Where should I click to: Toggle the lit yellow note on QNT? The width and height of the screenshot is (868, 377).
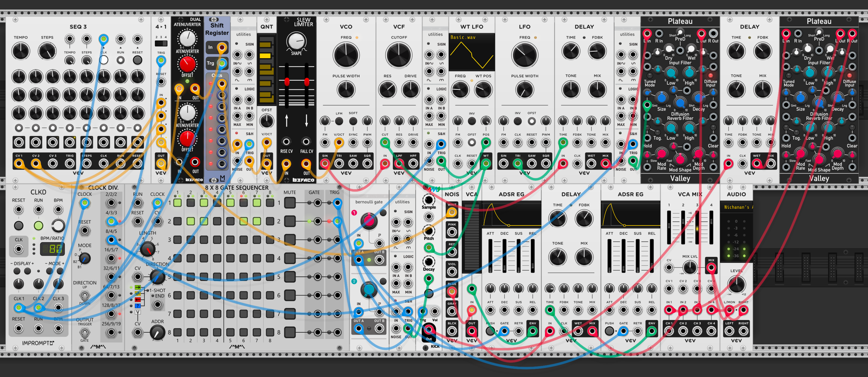point(265,56)
